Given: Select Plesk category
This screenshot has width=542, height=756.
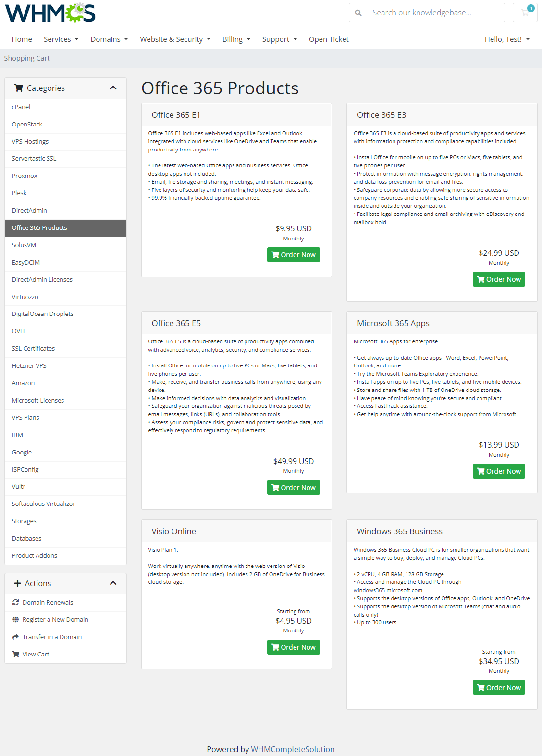Looking at the screenshot, I should click(66, 193).
